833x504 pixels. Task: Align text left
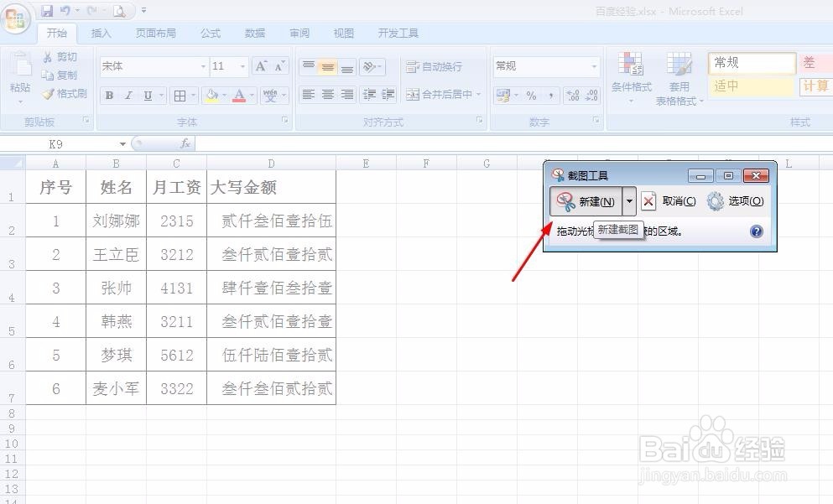pos(309,95)
